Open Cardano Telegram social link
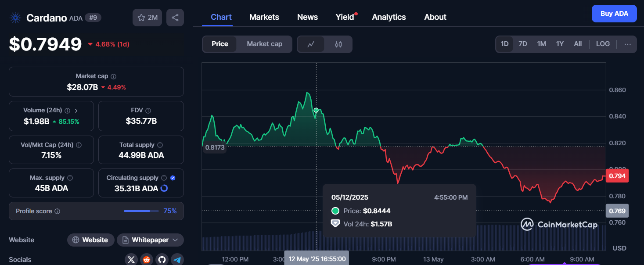This screenshot has width=644, height=265. pos(177,260)
